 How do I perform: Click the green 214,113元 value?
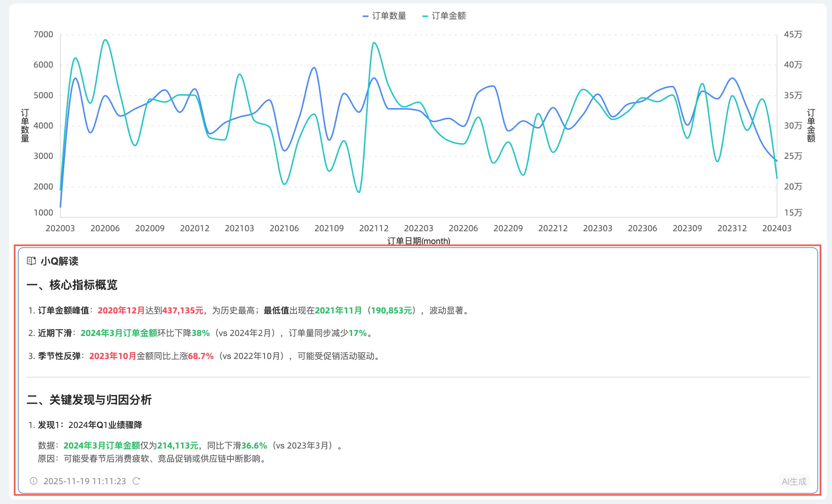click(177, 446)
